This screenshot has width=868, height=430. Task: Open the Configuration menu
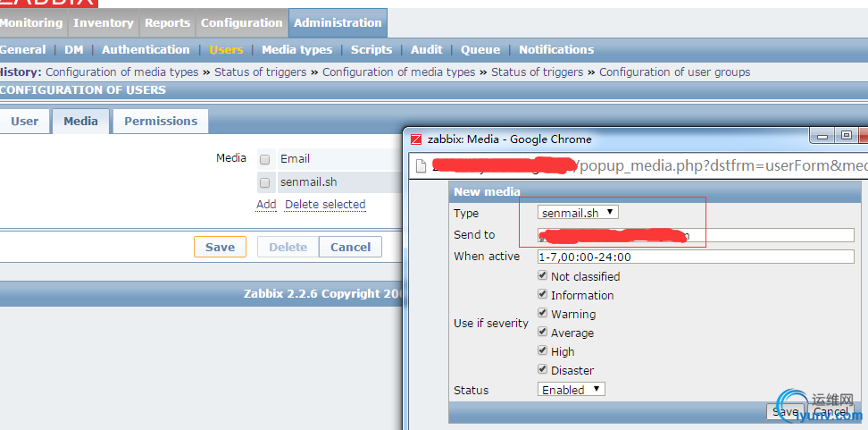pos(241,22)
